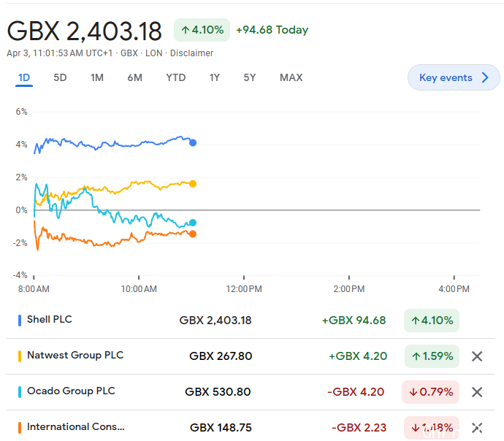This screenshot has width=504, height=441.
Task: Click Shell blue color marker in list
Action: tap(20, 321)
